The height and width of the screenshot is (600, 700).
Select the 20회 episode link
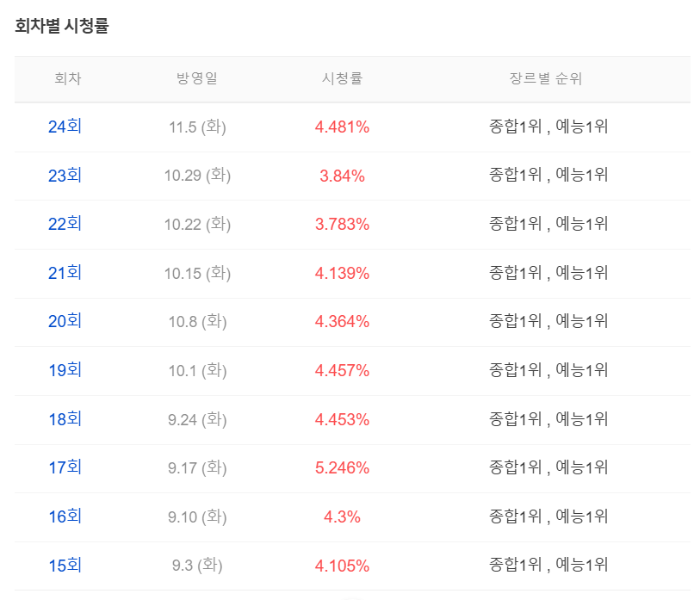65,321
